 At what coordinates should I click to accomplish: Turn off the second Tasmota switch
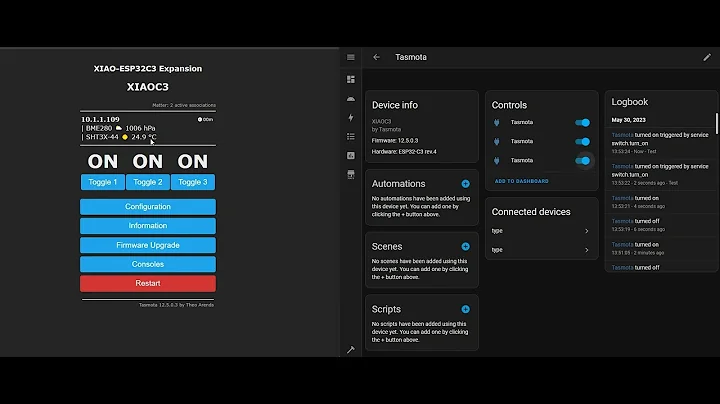582,141
